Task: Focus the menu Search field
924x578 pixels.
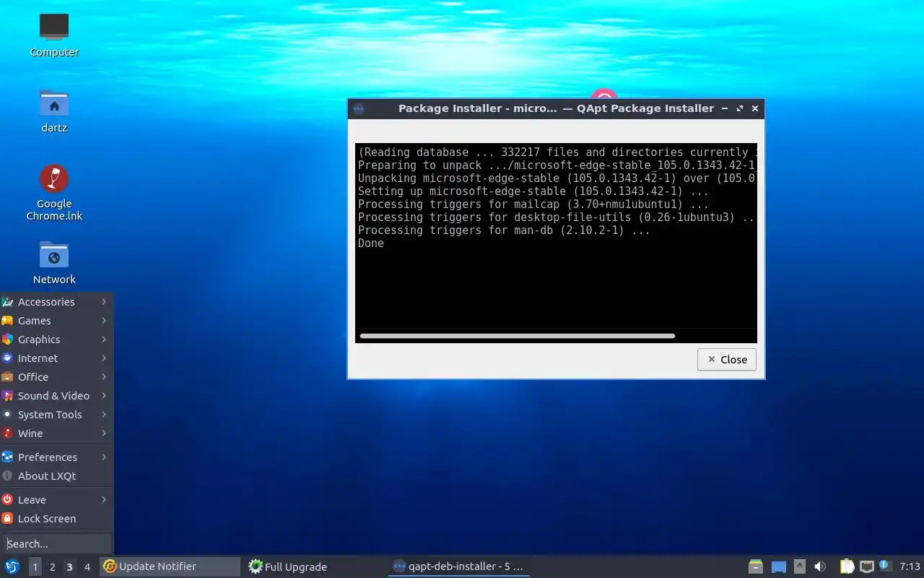Action: point(57,543)
